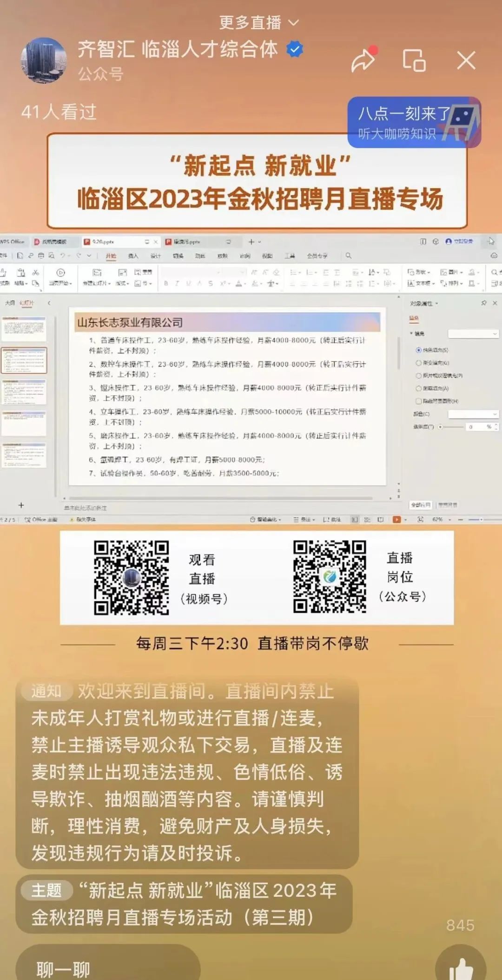Screen dimensions: 502x980
Task: Toggle Bold formatting button
Action: tap(166, 283)
